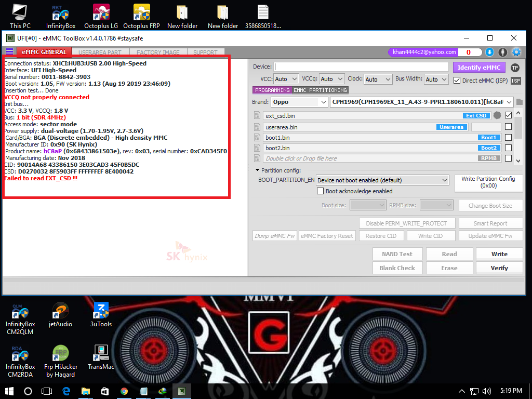Select the EMMC PARTITIONING sub-tab
Viewport: 532px width, 399px height.
click(x=320, y=90)
